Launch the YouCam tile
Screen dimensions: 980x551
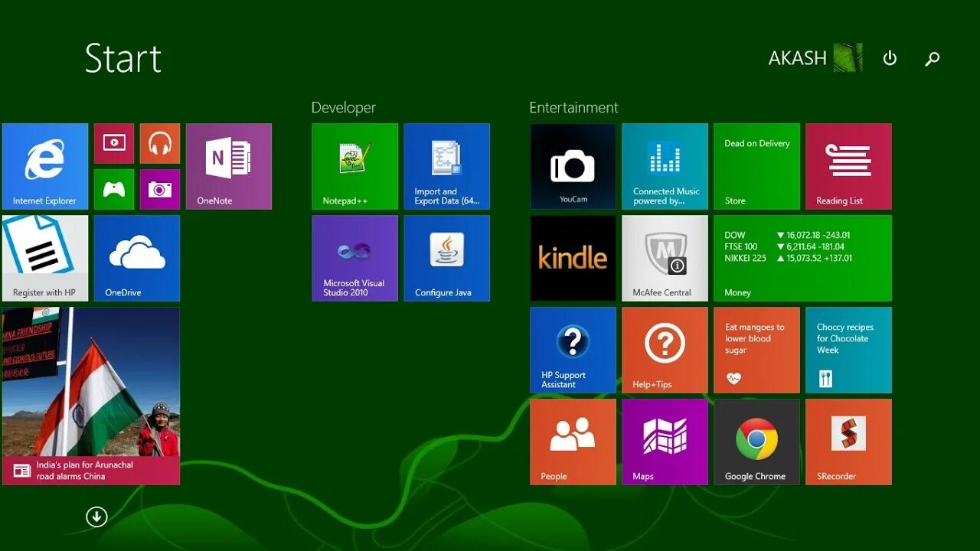click(573, 166)
